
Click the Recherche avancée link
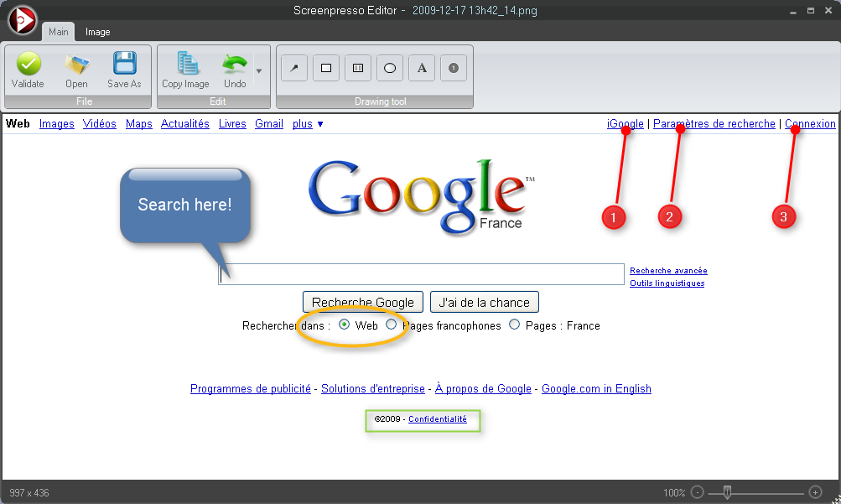[668, 271]
